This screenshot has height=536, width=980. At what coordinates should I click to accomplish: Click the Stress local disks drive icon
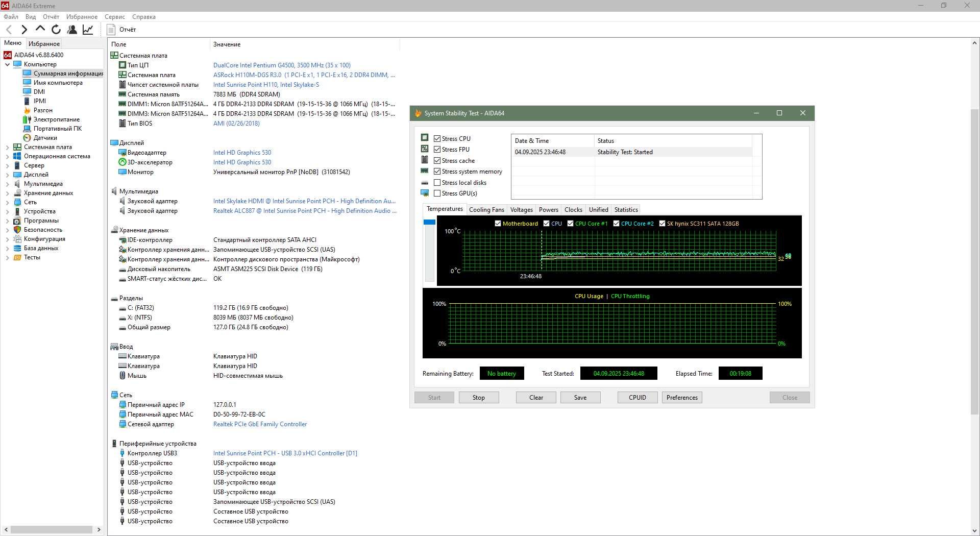click(x=425, y=183)
